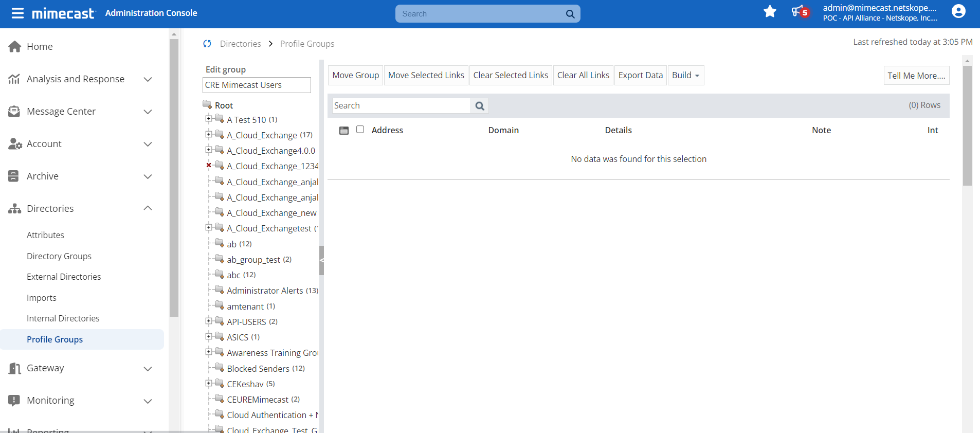
Task: Expand the API-USERS tree node
Action: click(x=209, y=321)
